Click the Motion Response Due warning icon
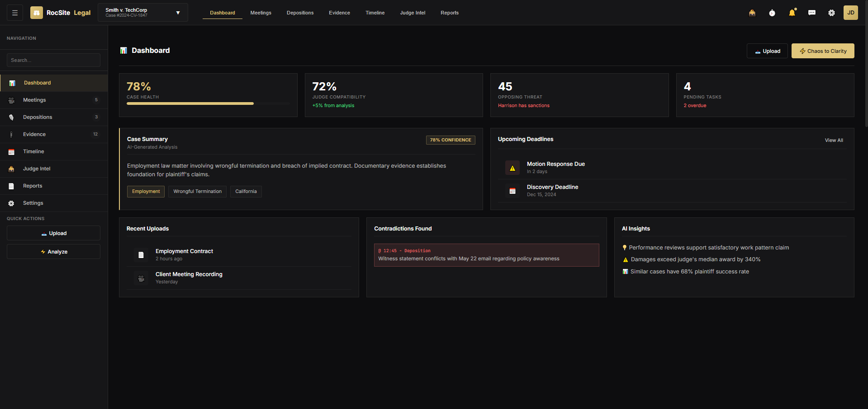The image size is (868, 409). 512,168
